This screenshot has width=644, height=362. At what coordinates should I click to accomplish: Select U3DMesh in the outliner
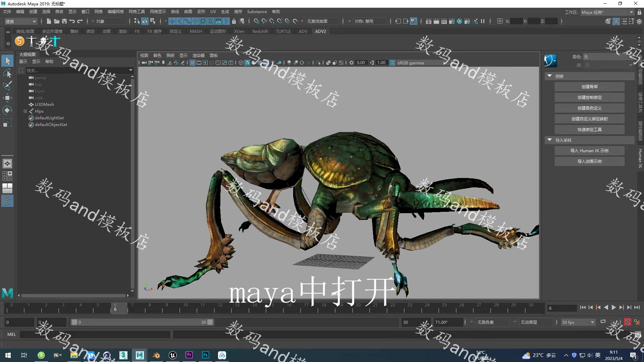pos(44,104)
